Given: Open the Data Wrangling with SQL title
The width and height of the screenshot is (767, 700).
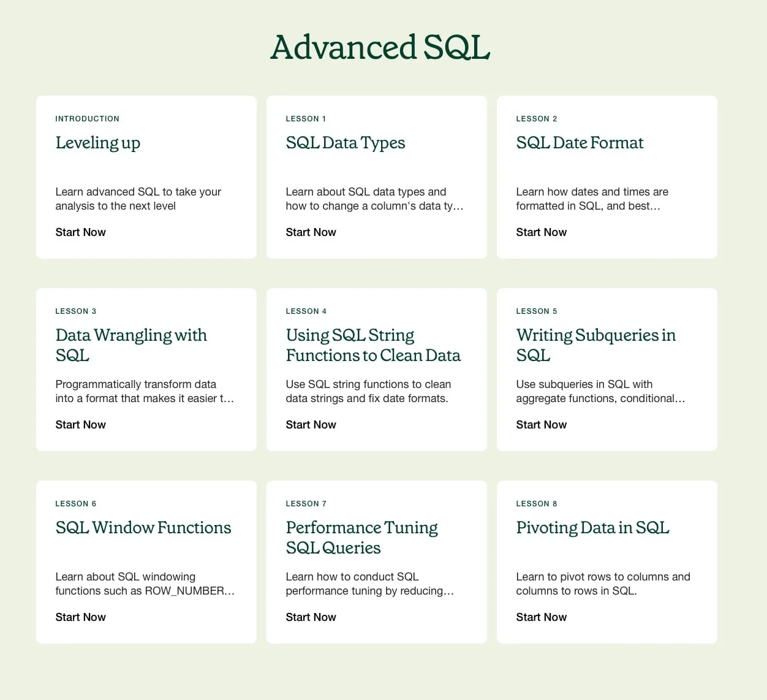Looking at the screenshot, I should (131, 344).
